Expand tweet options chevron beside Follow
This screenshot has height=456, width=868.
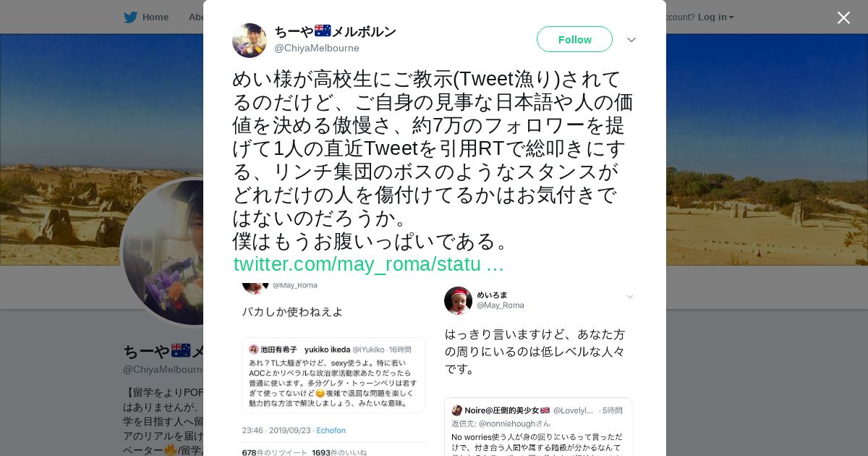(631, 40)
